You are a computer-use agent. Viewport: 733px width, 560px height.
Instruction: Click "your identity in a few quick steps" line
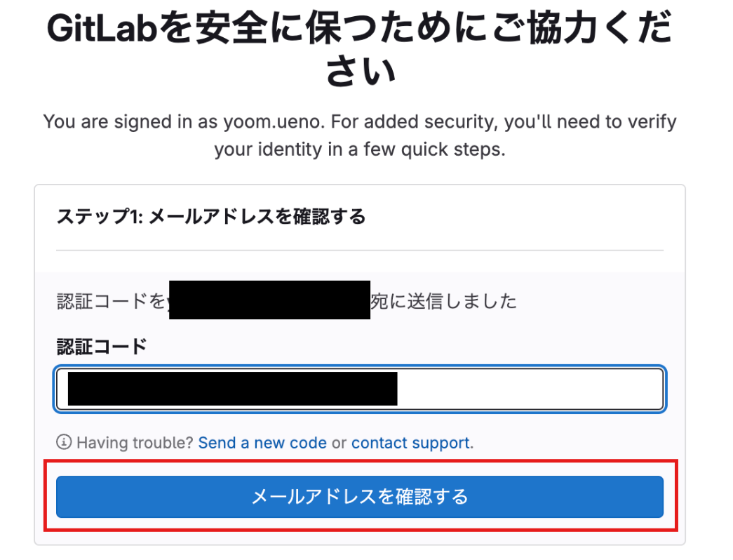[359, 150]
